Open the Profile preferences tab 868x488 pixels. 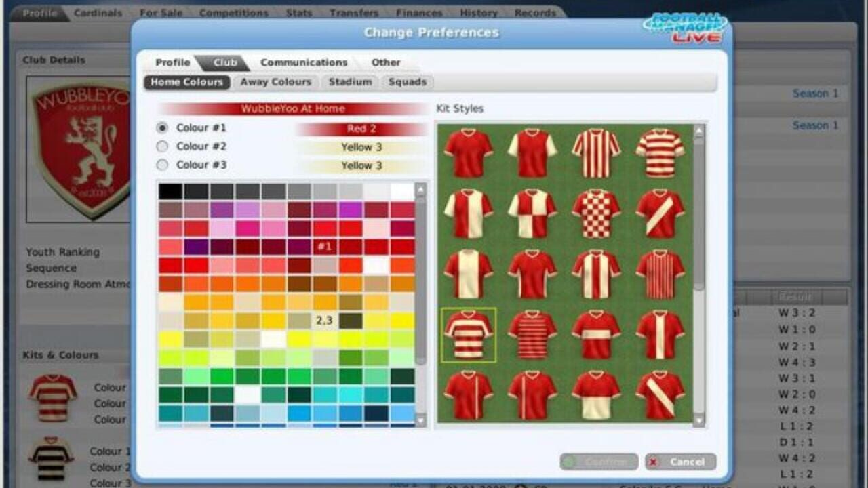pyautogui.click(x=173, y=62)
